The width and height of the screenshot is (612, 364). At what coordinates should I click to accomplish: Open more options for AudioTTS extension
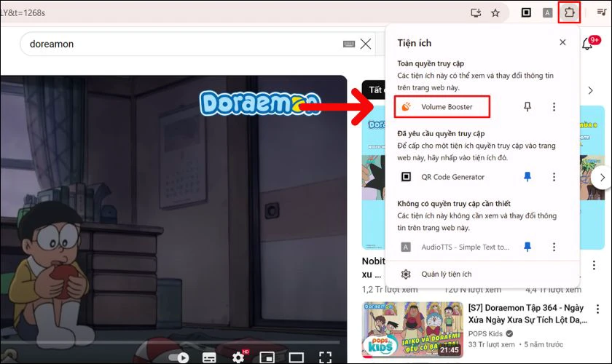554,247
